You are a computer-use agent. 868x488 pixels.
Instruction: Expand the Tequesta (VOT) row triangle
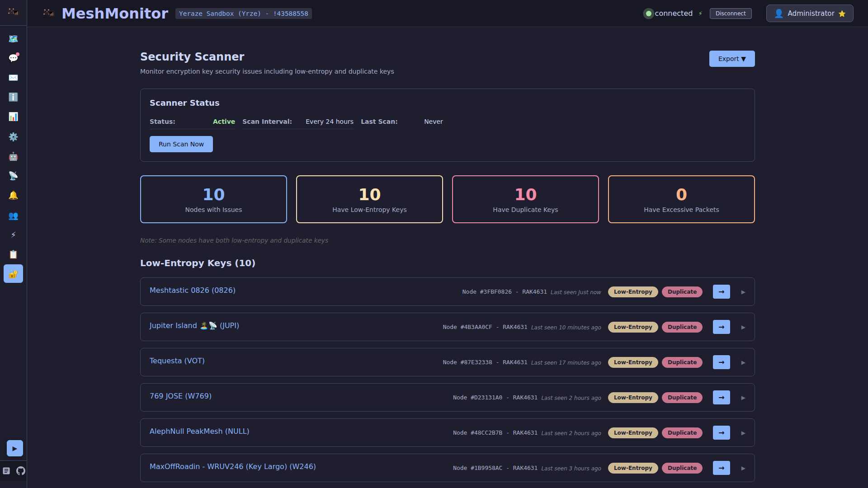(743, 363)
